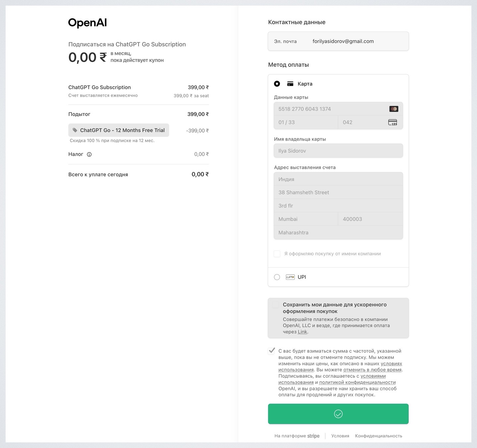Click the Stripe logo in footer
This screenshot has height=448, width=477.
tap(313, 436)
